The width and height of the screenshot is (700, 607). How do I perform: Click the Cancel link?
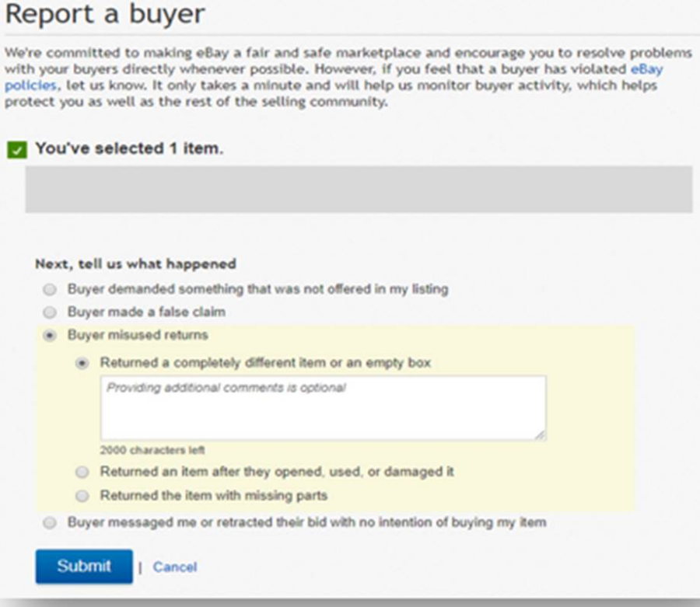click(x=174, y=567)
